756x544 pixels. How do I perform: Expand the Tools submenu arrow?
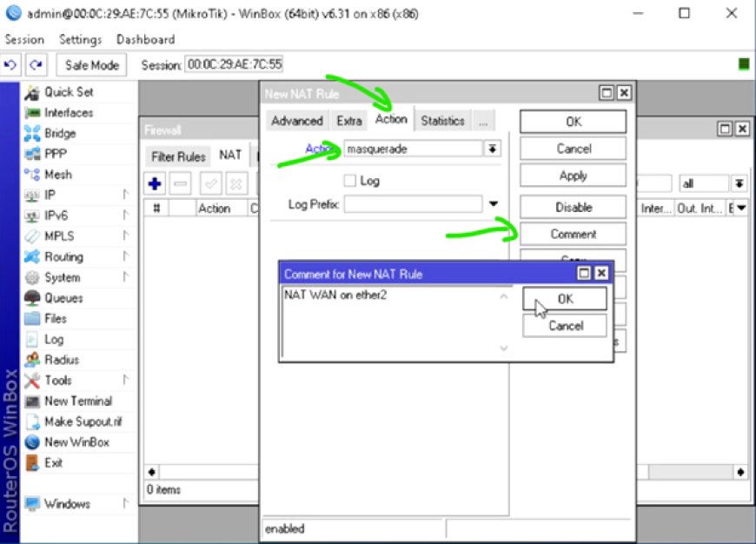(x=126, y=381)
